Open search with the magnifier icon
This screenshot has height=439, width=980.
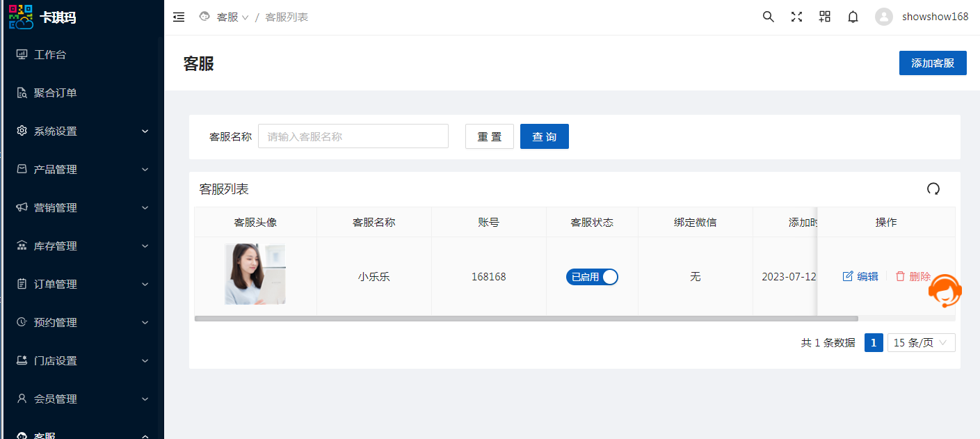pyautogui.click(x=768, y=17)
